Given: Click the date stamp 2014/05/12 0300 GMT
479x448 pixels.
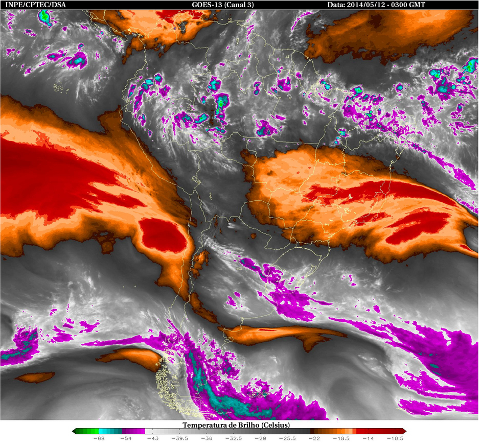Looking at the screenshot, I should [376, 5].
